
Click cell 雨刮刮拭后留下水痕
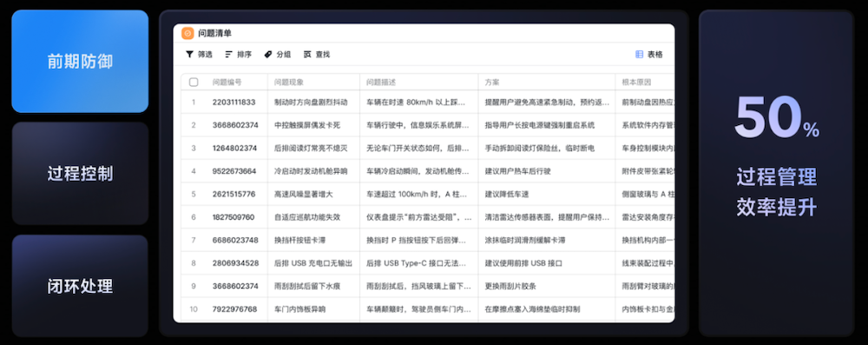tap(307, 286)
